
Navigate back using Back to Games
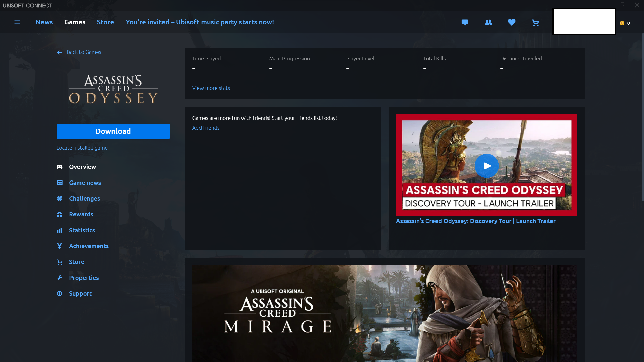(x=79, y=52)
